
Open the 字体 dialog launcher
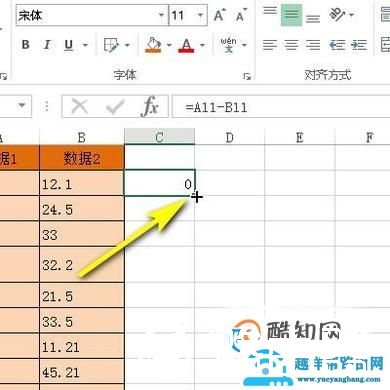coord(247,77)
